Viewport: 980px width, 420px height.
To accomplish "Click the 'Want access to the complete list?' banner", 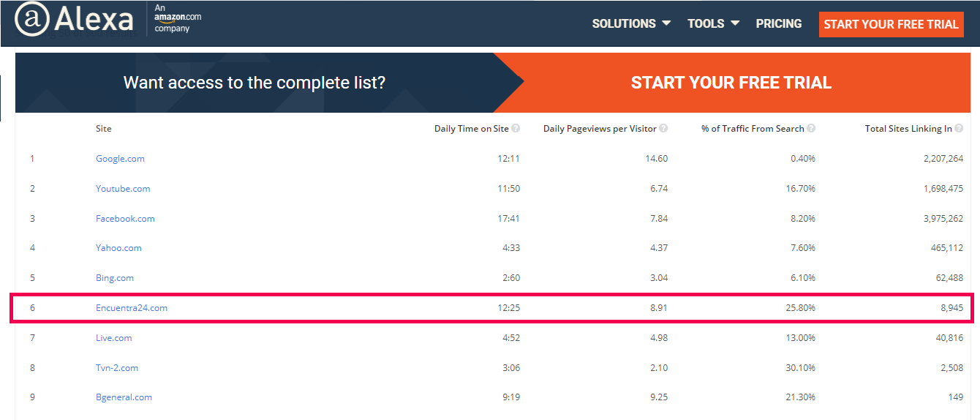I will (x=255, y=83).
